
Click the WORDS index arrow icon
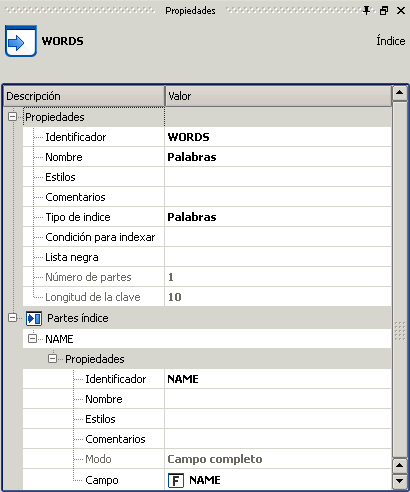tap(21, 41)
